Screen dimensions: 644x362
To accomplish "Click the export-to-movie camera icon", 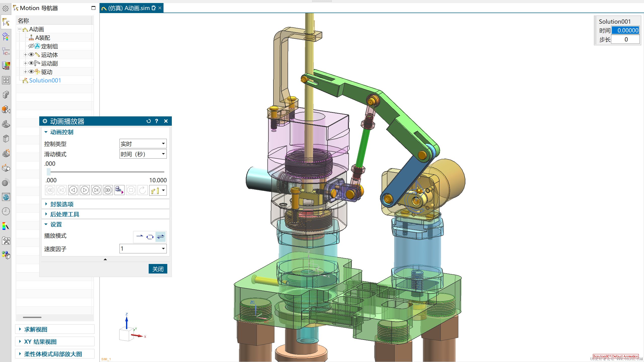I will tap(119, 190).
